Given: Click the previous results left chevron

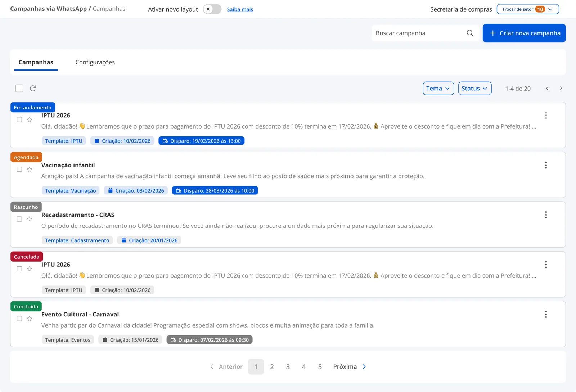Looking at the screenshot, I should point(547,89).
